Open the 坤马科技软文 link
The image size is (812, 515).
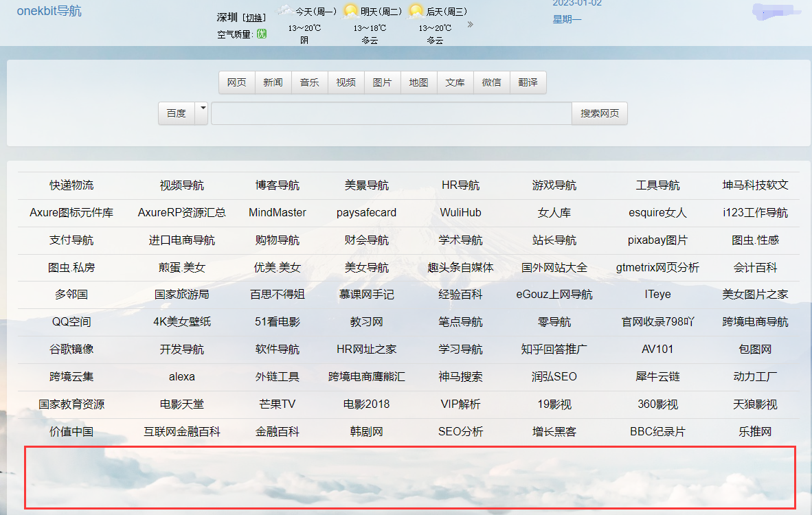point(755,185)
